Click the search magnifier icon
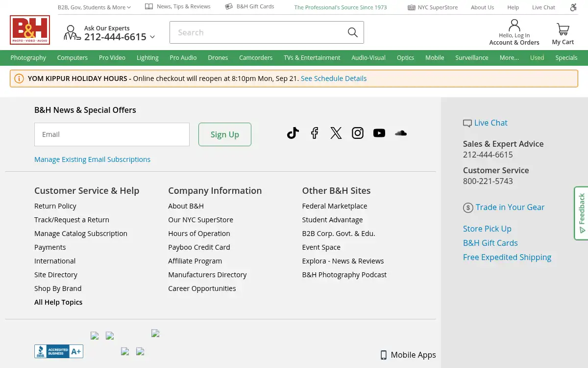 click(352, 32)
